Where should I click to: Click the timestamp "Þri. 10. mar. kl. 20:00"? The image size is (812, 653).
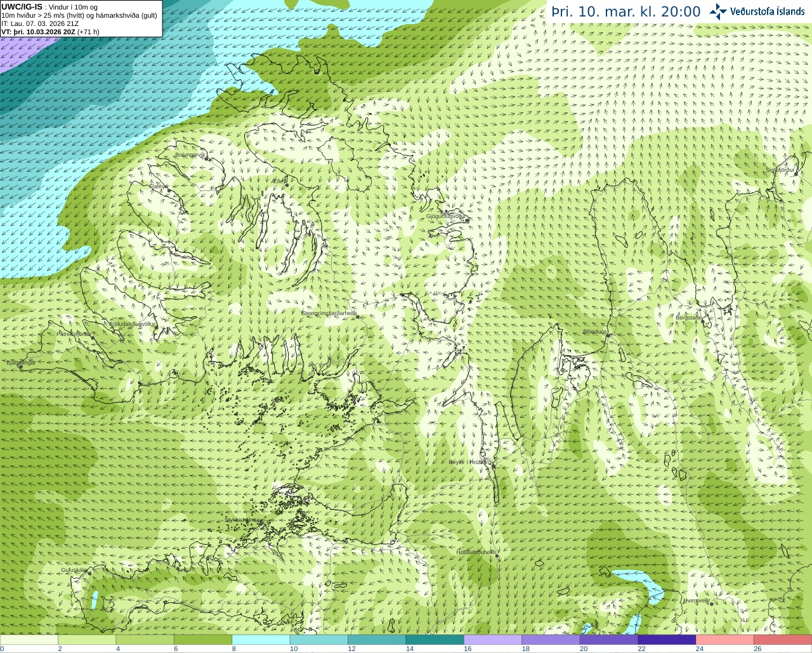(626, 12)
